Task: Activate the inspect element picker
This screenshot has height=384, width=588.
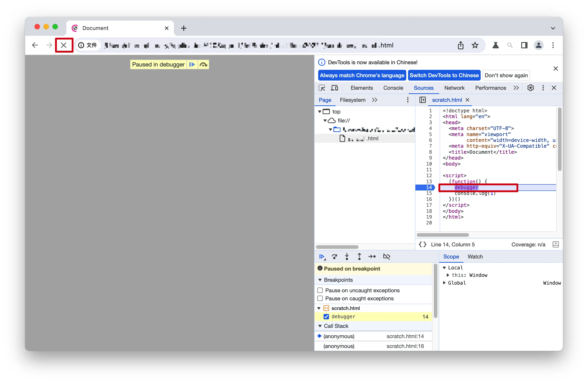Action: 322,88
